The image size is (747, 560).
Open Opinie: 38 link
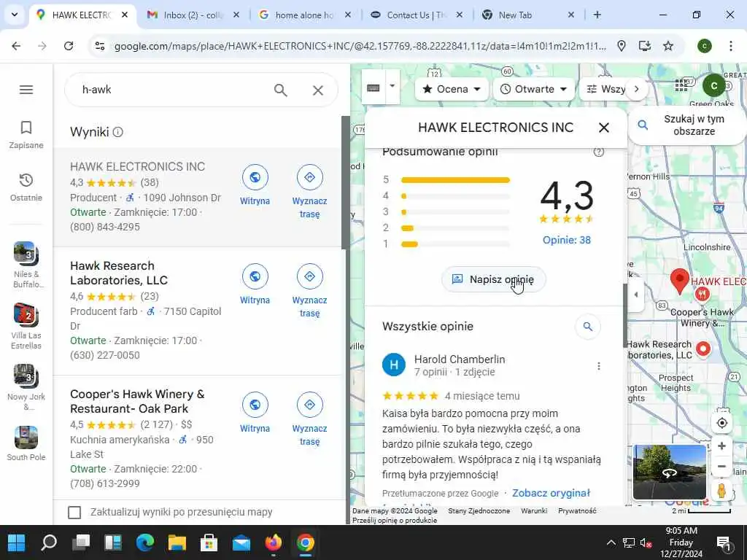566,240
